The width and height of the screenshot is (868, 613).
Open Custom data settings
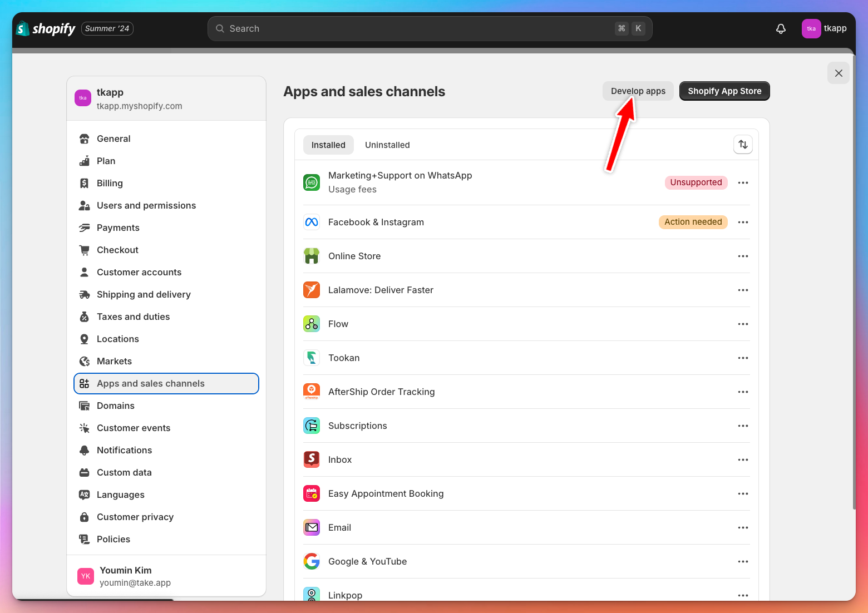pyautogui.click(x=166, y=472)
